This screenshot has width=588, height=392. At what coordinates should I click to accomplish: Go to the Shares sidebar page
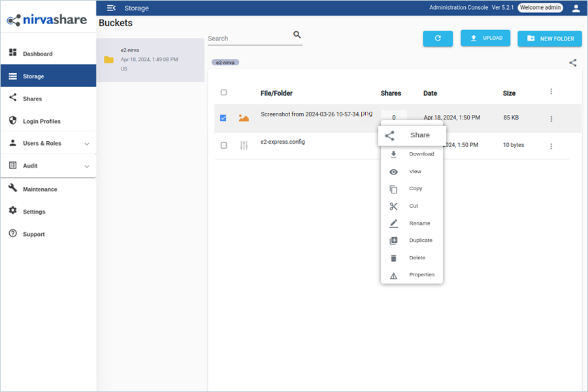point(48,99)
